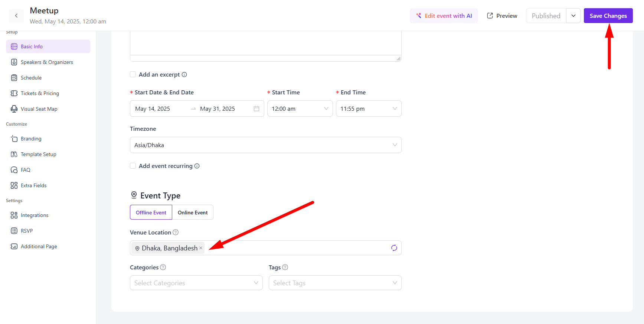644x324 pixels.
Task: Tick the Add event recurring checkbox
Action: coord(133,166)
